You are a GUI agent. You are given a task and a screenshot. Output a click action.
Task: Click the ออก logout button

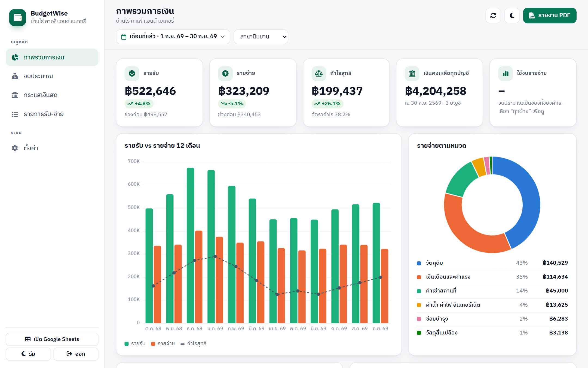pyautogui.click(x=76, y=354)
